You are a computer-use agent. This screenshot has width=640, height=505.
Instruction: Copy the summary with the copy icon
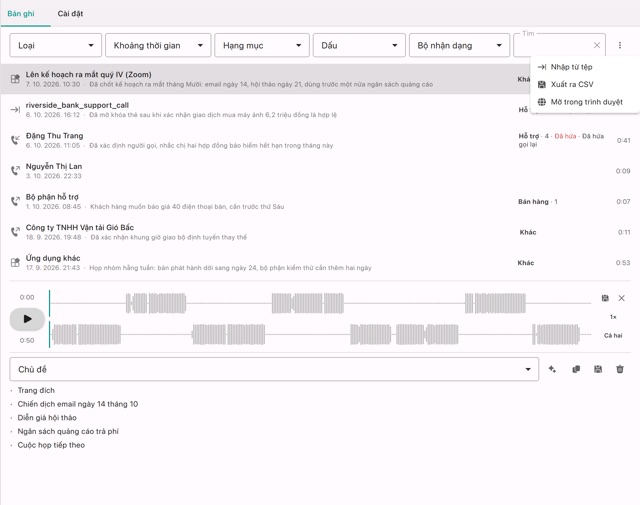pyautogui.click(x=576, y=369)
